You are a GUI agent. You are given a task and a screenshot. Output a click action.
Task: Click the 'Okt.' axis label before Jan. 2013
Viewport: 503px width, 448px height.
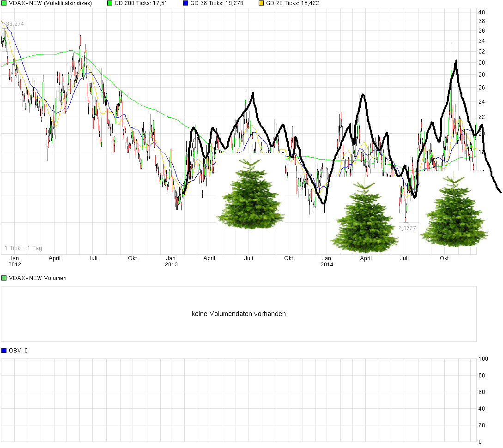133,258
